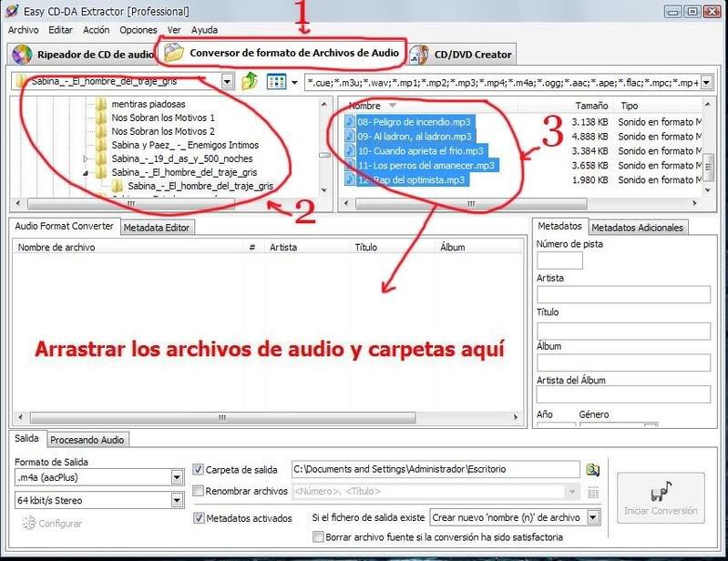Expand the current folder path dropdown
Viewport: 728px width, 561px height.
(227, 82)
